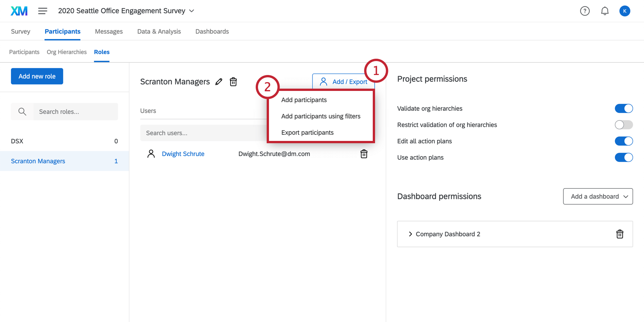Open the notifications bell
Screen dimensions: 644x322
pyautogui.click(x=605, y=11)
